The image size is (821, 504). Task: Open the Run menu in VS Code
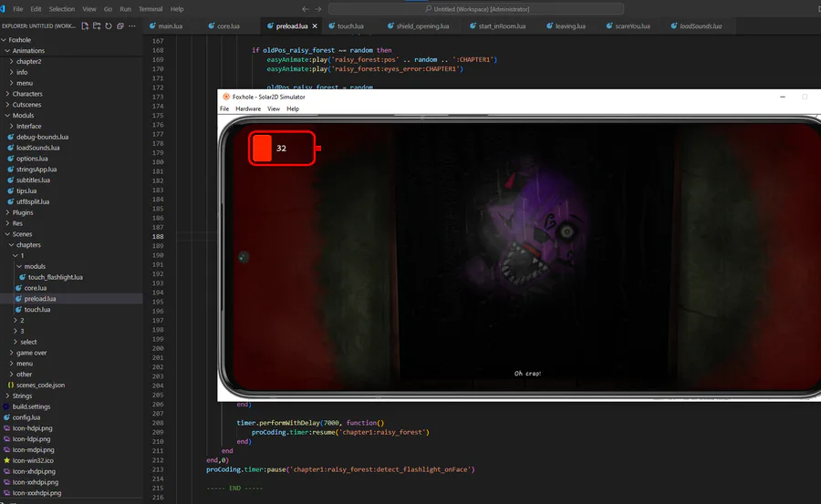click(125, 9)
